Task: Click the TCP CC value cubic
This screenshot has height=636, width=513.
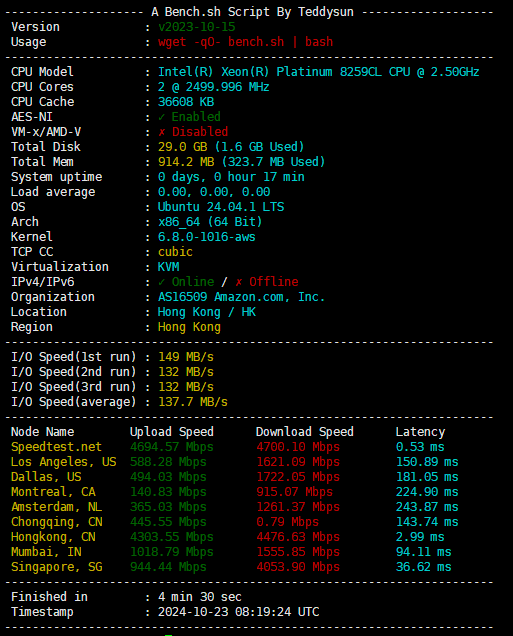Action: click(175, 252)
